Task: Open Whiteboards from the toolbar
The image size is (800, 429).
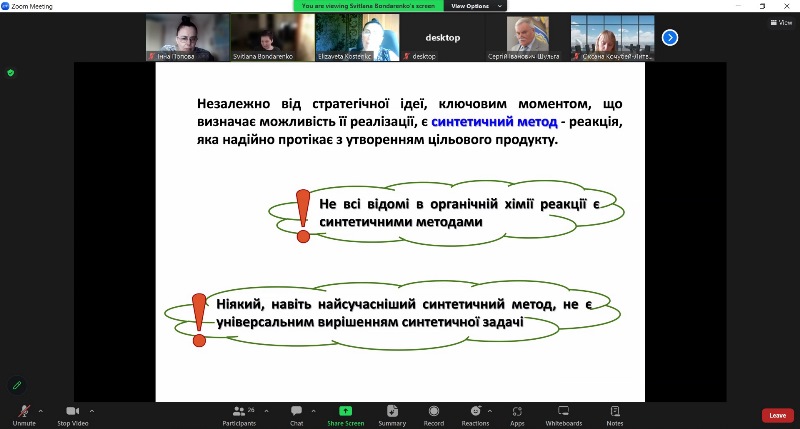Action: (563, 416)
